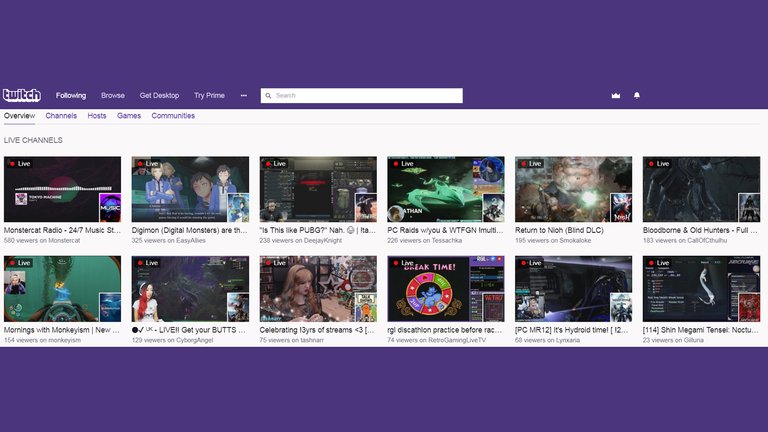
Task: Click '154 viewers on monkeyism' text
Action: (x=43, y=340)
